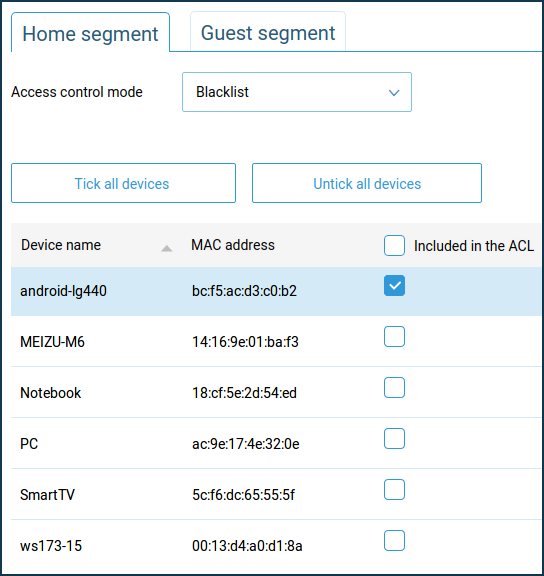Select the android-lg440 device row
Viewport: 544px width, 576px height.
[x=277, y=291]
